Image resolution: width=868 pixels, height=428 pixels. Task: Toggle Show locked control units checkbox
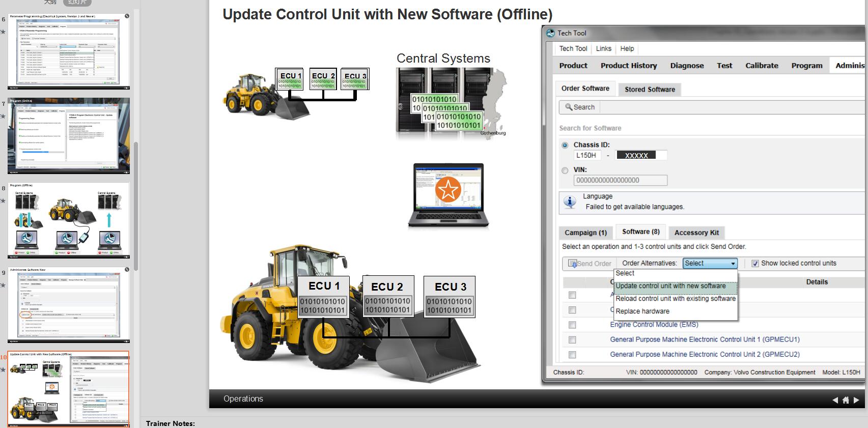[755, 264]
